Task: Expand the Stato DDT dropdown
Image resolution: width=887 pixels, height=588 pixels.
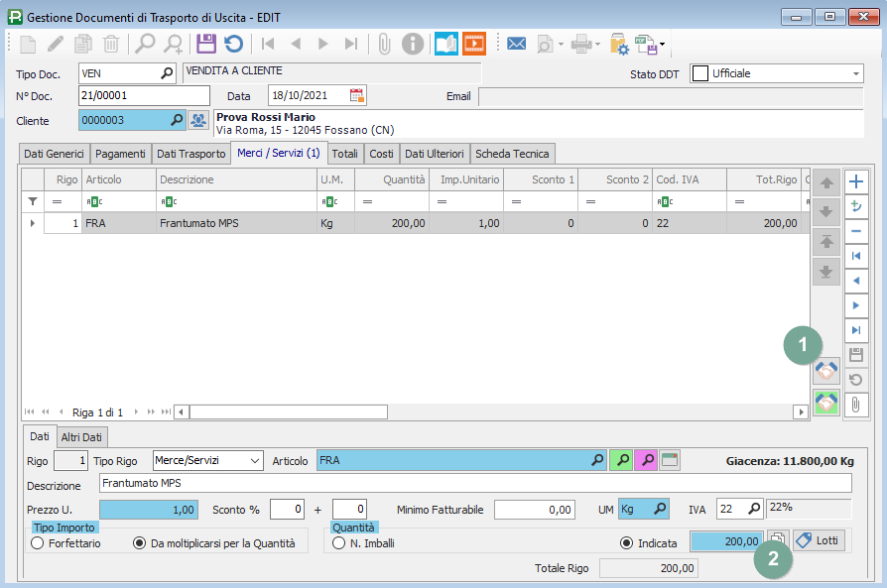Action: [856, 73]
